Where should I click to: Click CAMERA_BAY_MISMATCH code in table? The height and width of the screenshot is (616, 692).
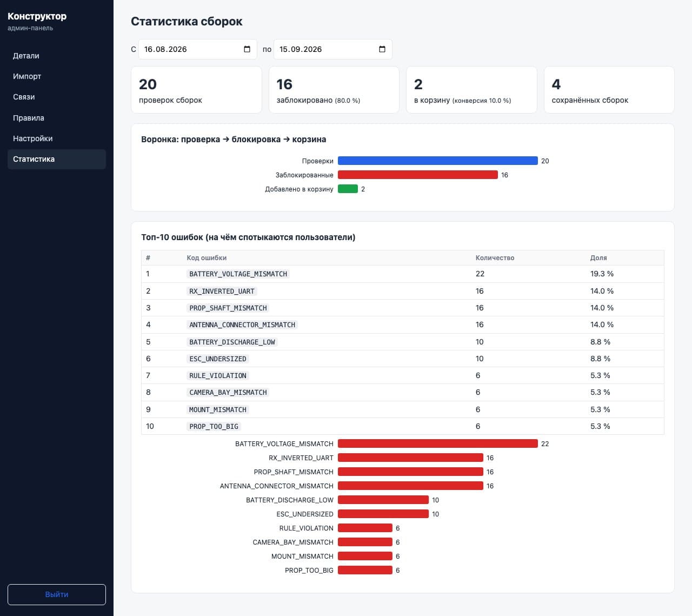point(228,392)
